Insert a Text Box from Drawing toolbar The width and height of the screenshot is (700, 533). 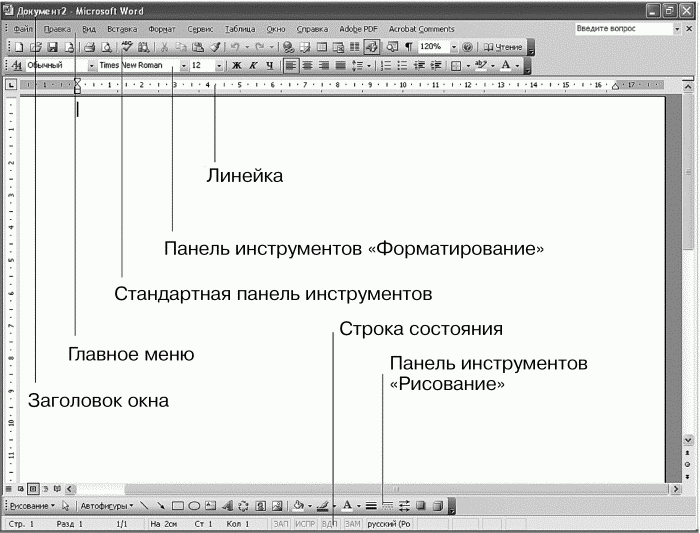(x=210, y=506)
